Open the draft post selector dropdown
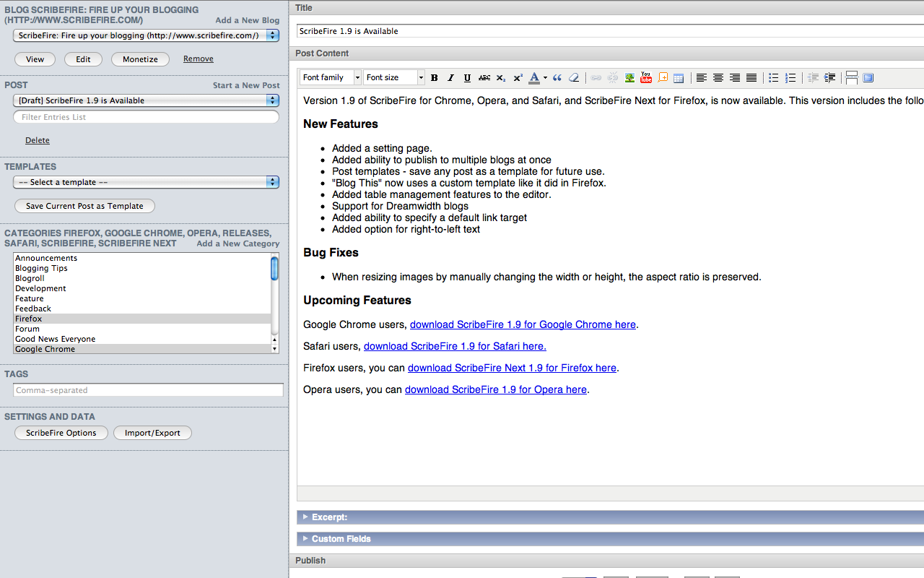Image resolution: width=924 pixels, height=578 pixels. click(x=147, y=100)
